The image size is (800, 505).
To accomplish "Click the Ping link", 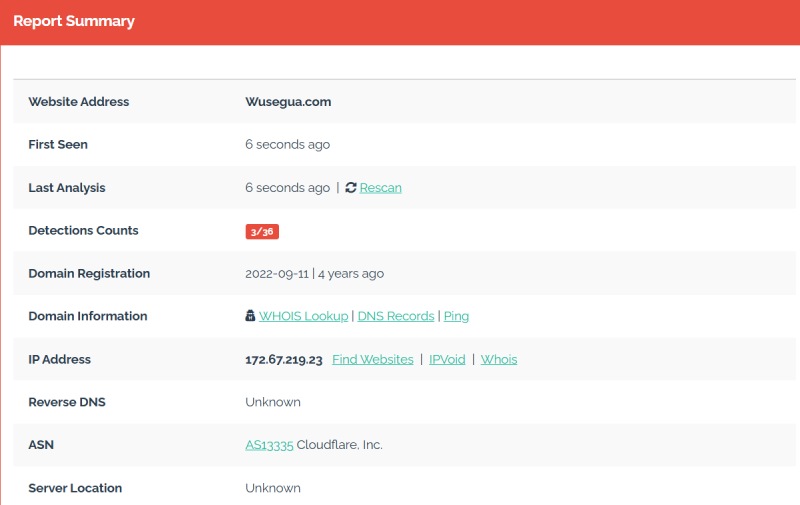I will click(x=456, y=316).
